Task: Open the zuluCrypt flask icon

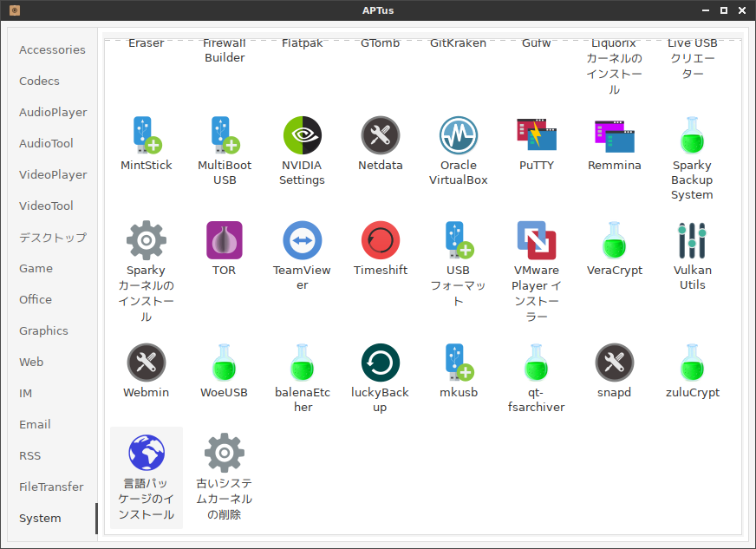Action: click(693, 363)
